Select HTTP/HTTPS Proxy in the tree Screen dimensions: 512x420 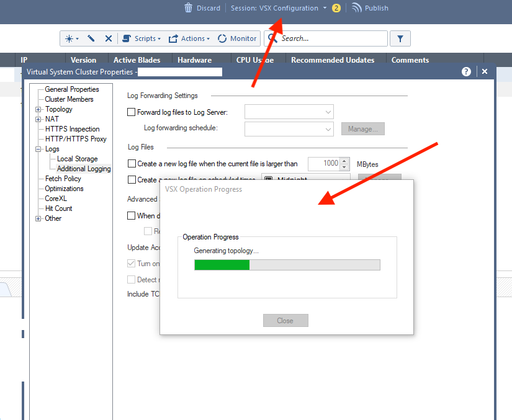[76, 139]
